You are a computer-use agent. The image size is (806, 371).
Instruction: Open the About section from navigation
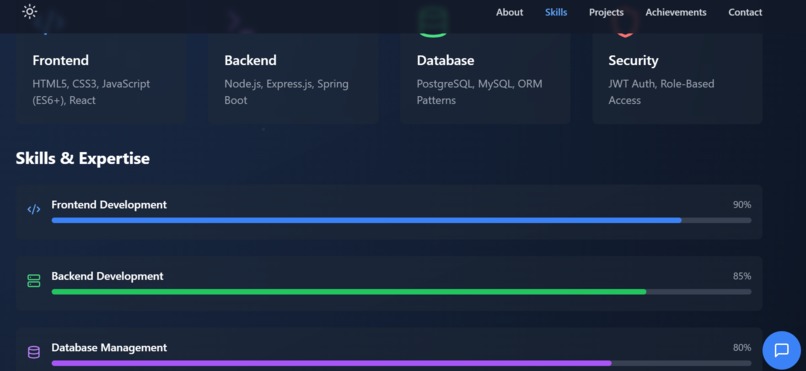click(x=509, y=12)
